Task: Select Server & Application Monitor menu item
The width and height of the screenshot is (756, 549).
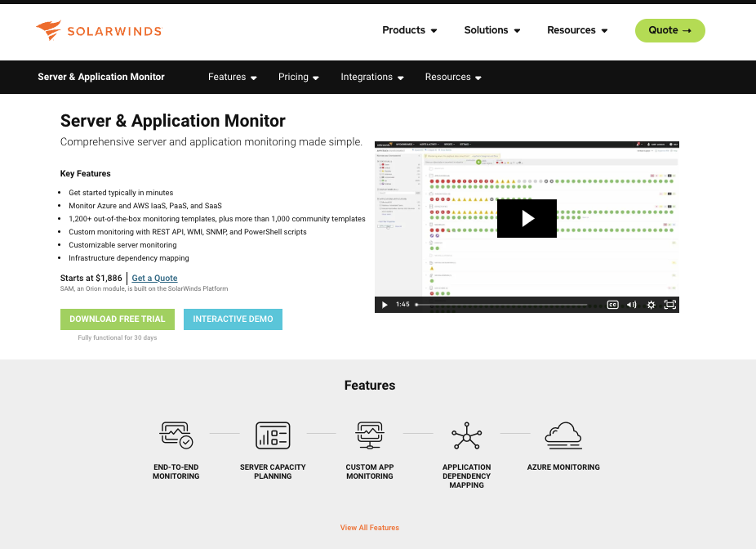Action: (100, 77)
